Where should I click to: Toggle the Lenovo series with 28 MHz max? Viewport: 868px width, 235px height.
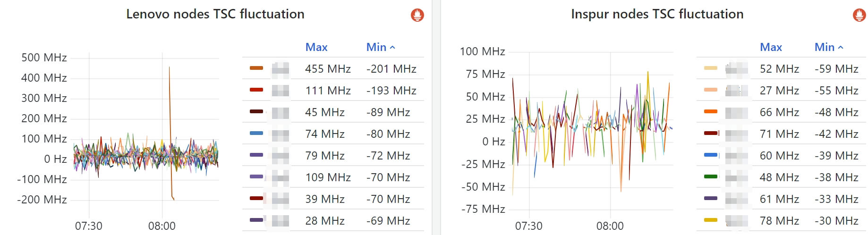280,221
